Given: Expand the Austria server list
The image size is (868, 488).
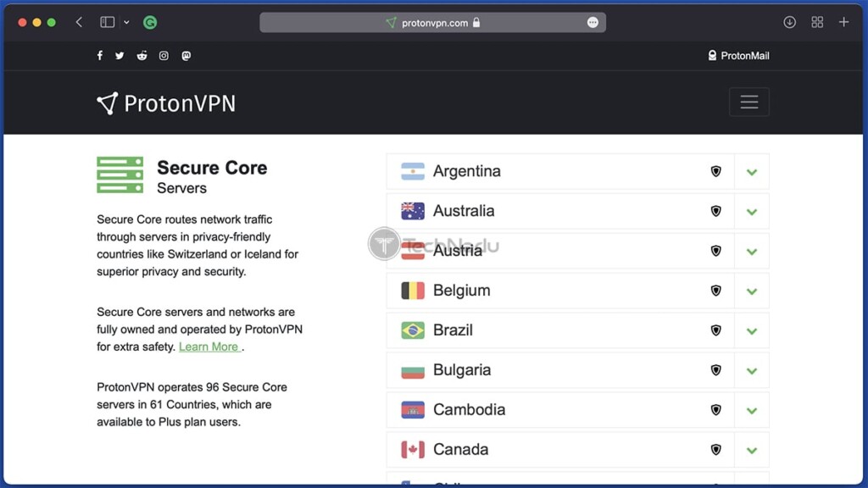Looking at the screenshot, I should (752, 251).
